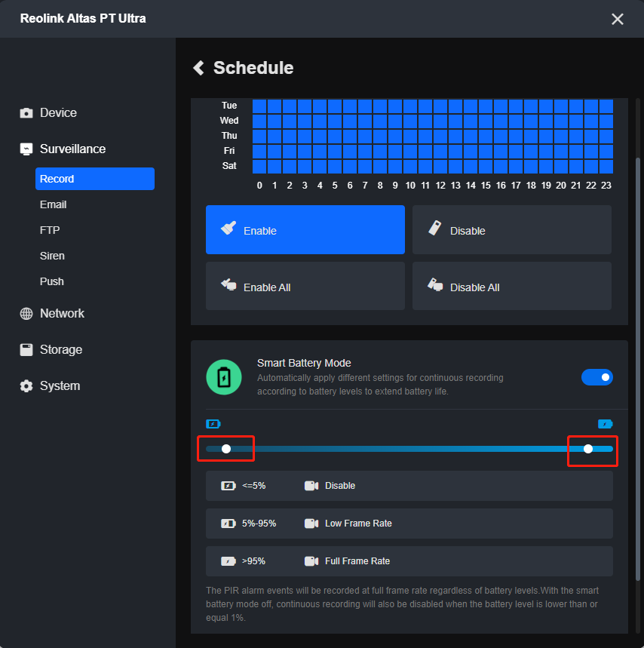Click the battery icon in <=5% row

(228, 486)
